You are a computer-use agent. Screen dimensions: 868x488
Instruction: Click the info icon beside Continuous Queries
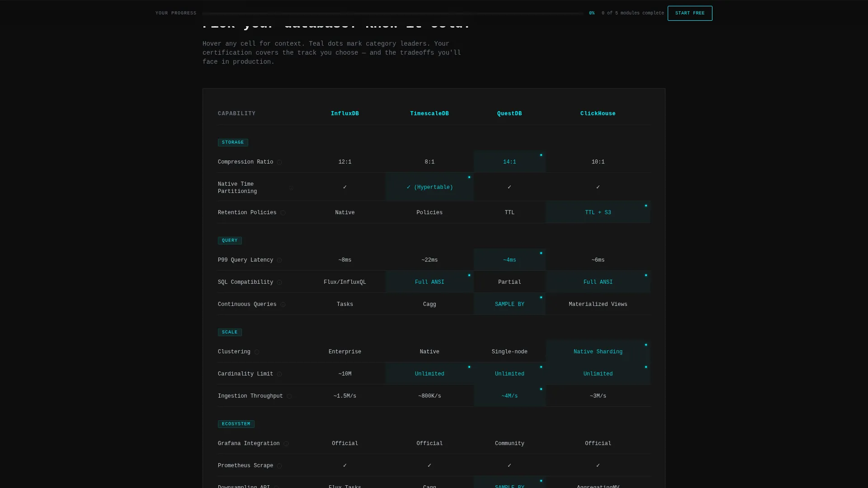coord(283,305)
